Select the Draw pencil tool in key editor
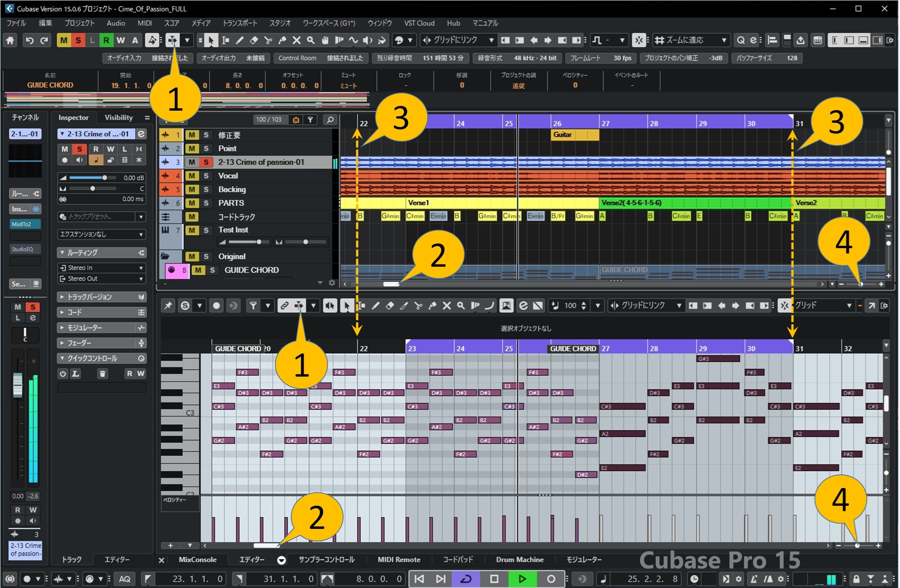The height and width of the screenshot is (588, 900). (x=375, y=305)
